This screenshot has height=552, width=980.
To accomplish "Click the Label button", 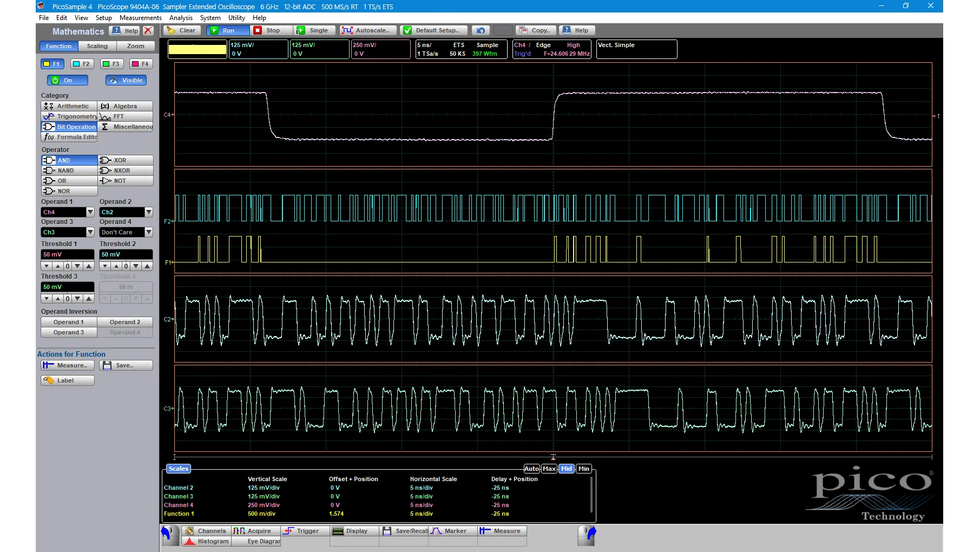I will (x=68, y=380).
